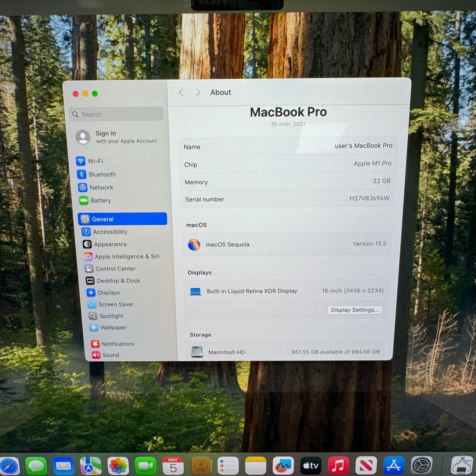Open Desktop & Dock settings
The width and height of the screenshot is (476, 476).
click(x=113, y=281)
